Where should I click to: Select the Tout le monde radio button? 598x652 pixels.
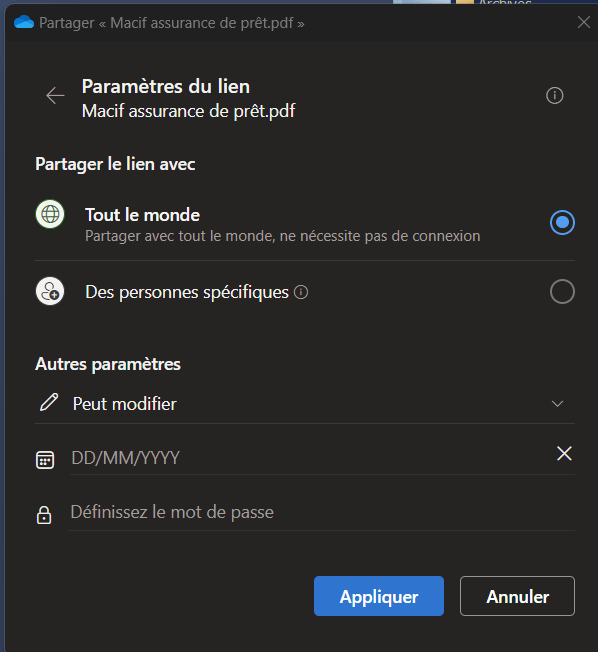pos(562,222)
